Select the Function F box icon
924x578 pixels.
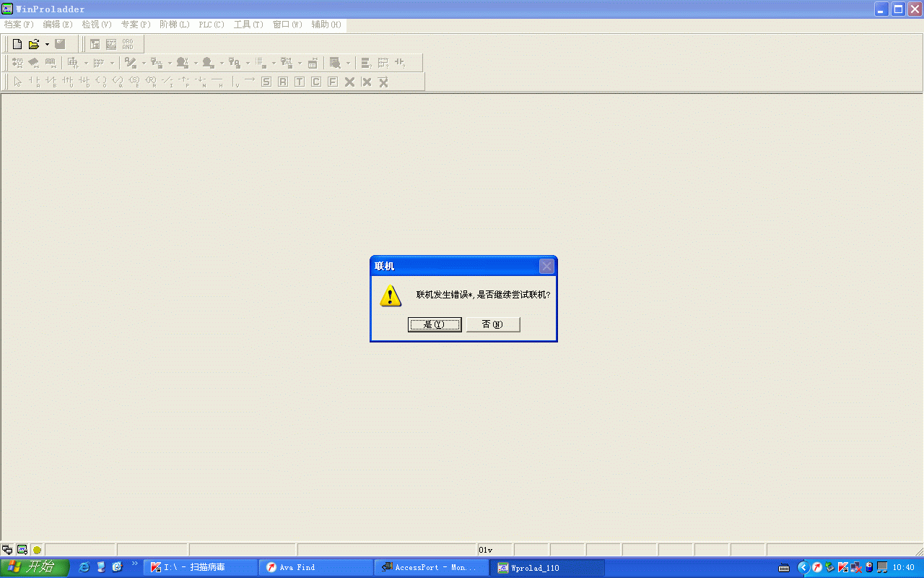tap(333, 82)
